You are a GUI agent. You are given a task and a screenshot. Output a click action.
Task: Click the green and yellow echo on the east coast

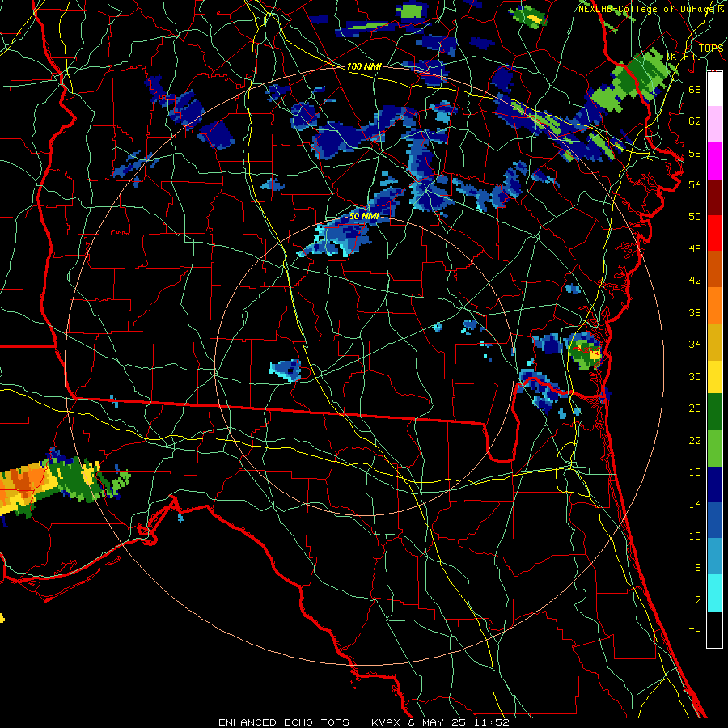click(585, 350)
